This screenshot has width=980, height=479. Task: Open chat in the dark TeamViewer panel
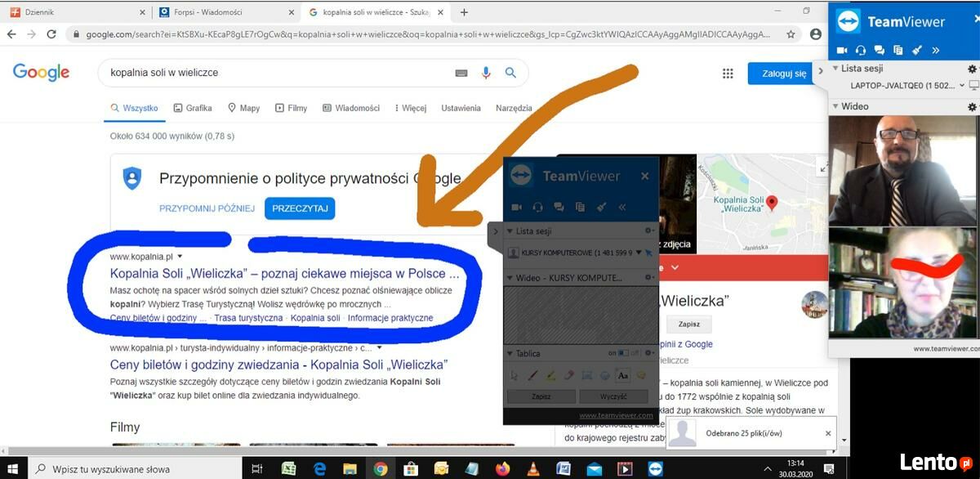click(559, 207)
